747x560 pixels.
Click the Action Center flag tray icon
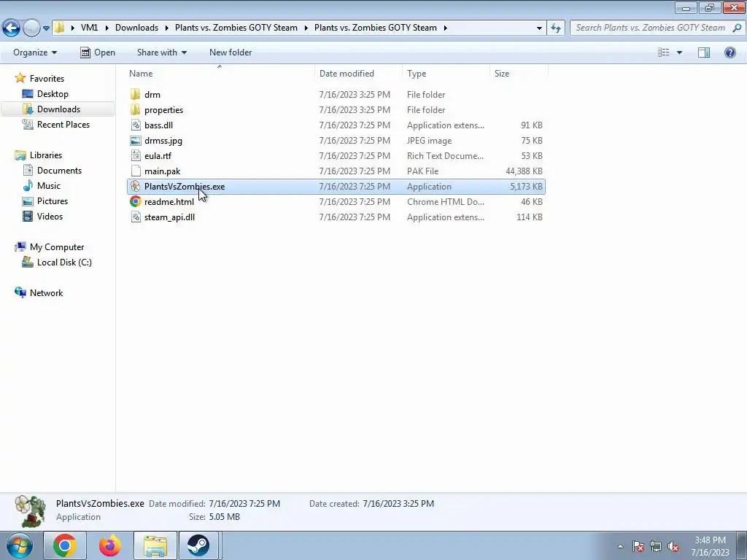point(638,546)
